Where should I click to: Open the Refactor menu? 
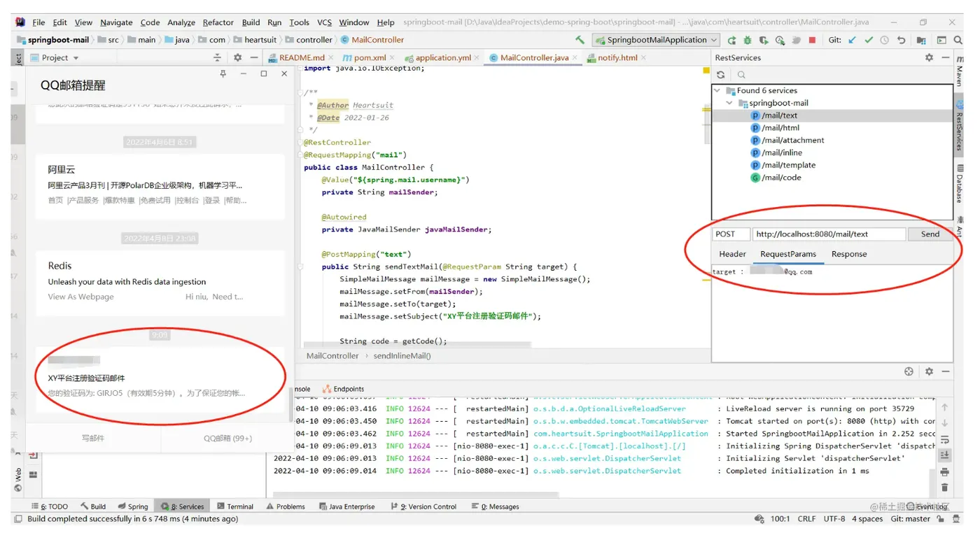coord(218,22)
